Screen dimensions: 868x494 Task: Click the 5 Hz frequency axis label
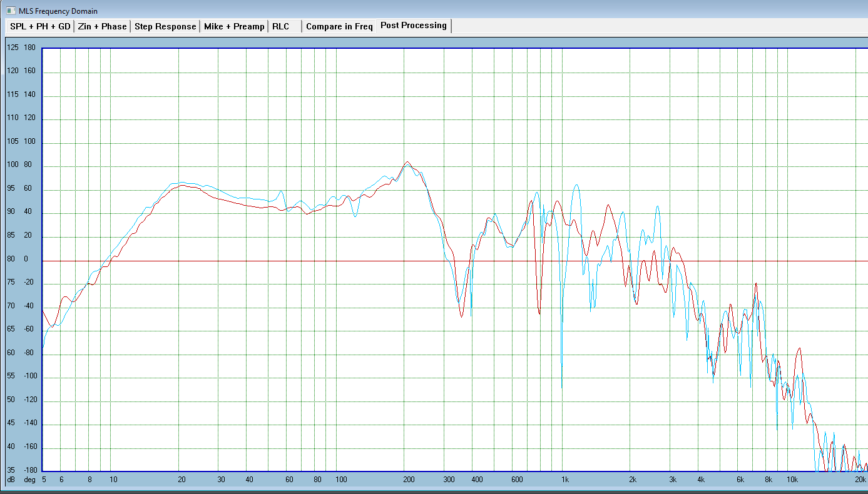[44, 480]
